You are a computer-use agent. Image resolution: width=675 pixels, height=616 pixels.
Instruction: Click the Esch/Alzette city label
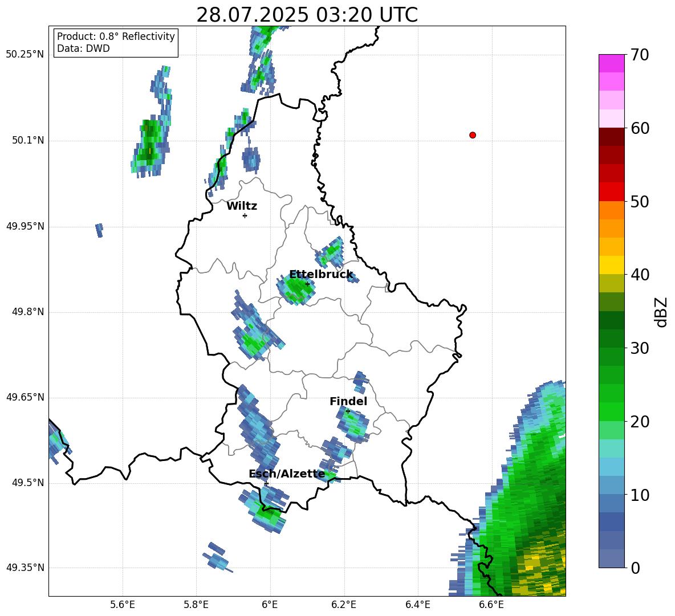pyautogui.click(x=287, y=474)
